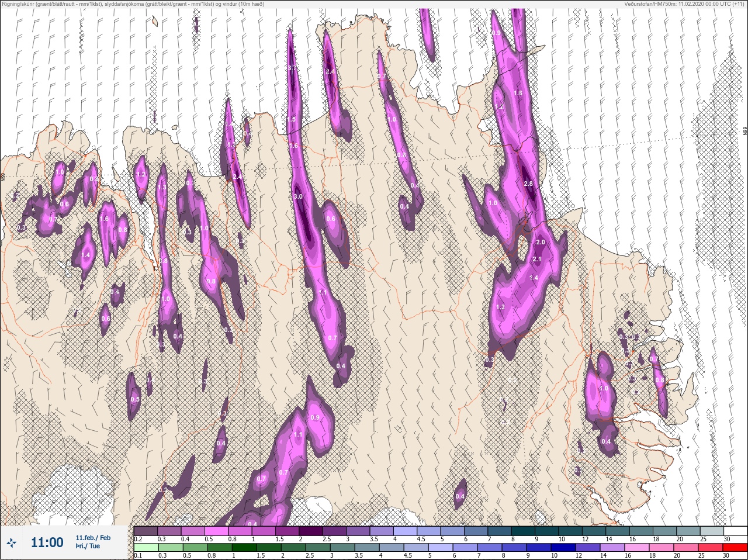Select the 'Þri./ Tue' weekday text
This screenshot has height=560, width=748.
88,546
